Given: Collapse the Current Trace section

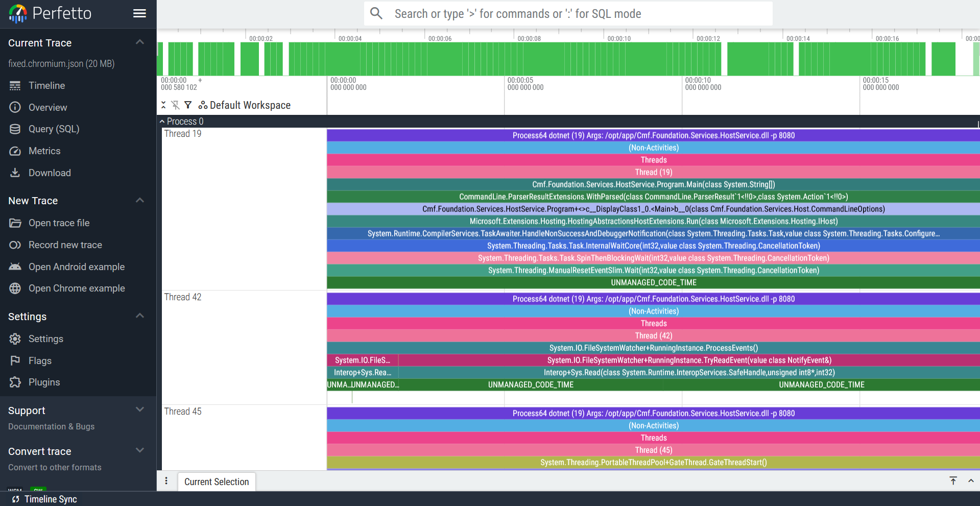Looking at the screenshot, I should point(139,42).
